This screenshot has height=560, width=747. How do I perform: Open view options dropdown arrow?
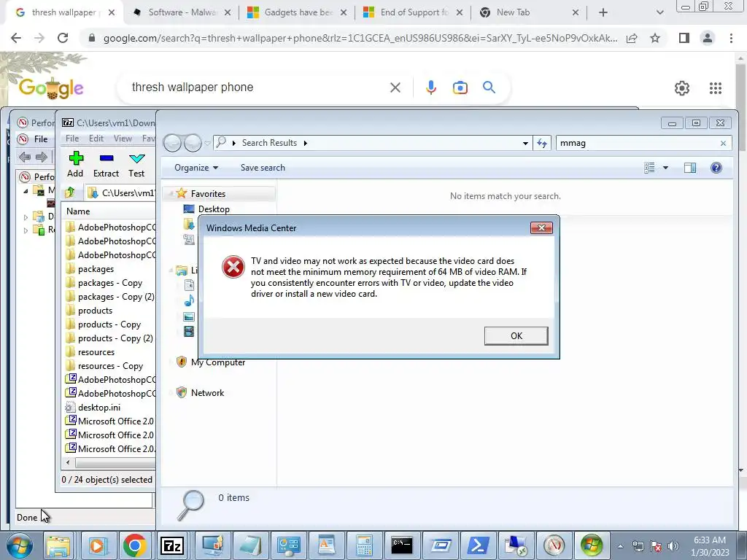click(665, 168)
